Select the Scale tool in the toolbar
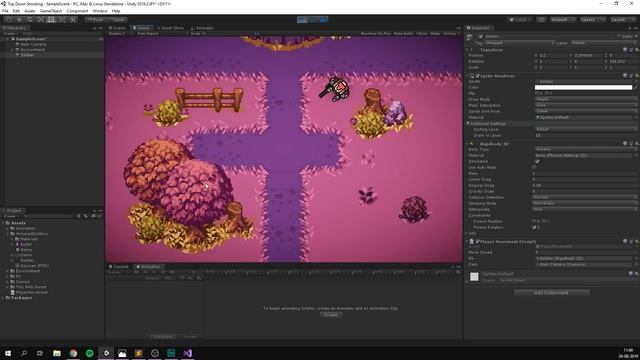This screenshot has height=360, width=640. [40, 20]
